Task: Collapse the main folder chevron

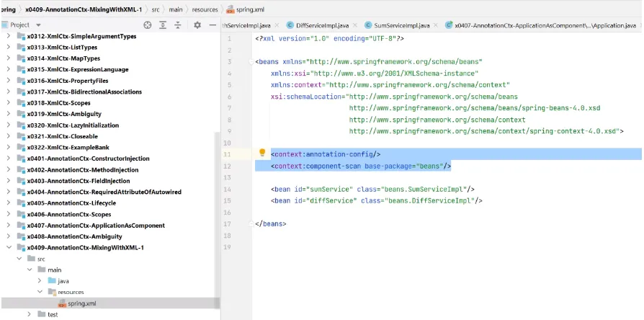Action: (x=30, y=270)
